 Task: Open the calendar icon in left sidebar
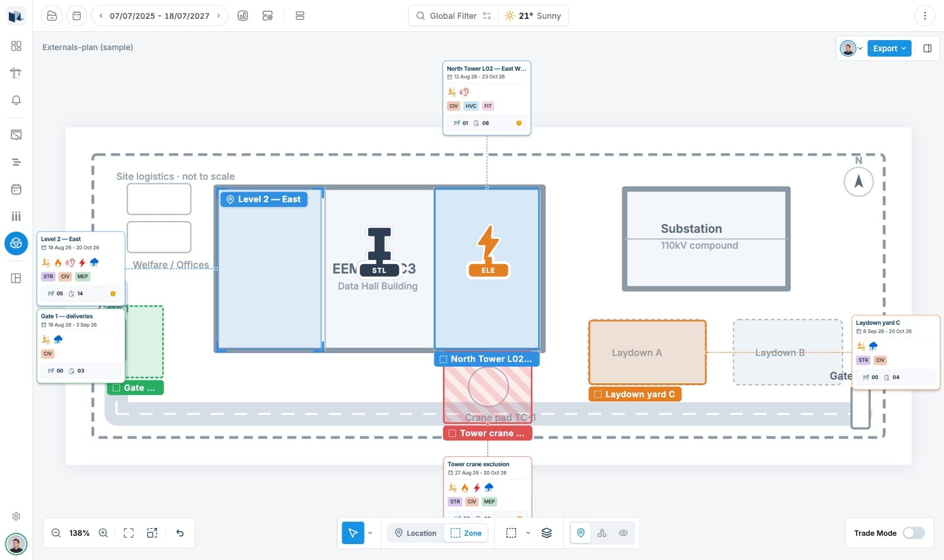click(x=16, y=189)
